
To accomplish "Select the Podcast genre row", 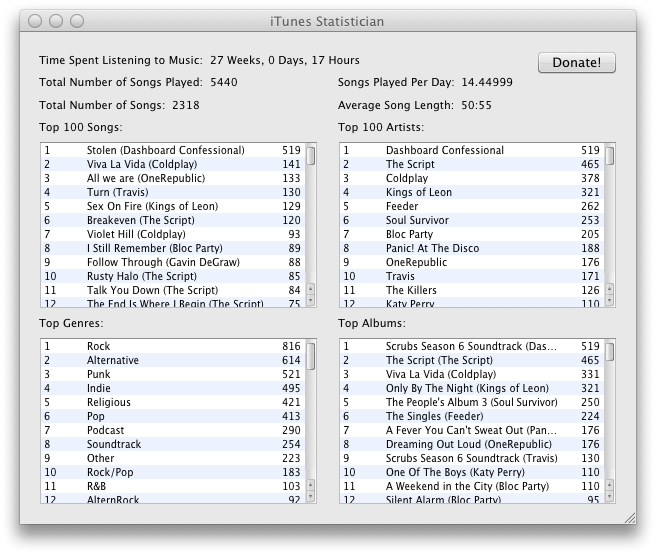I will [x=173, y=431].
